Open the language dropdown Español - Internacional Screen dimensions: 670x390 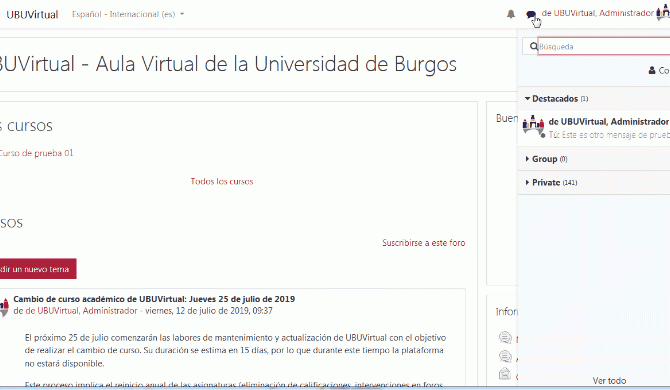(128, 14)
